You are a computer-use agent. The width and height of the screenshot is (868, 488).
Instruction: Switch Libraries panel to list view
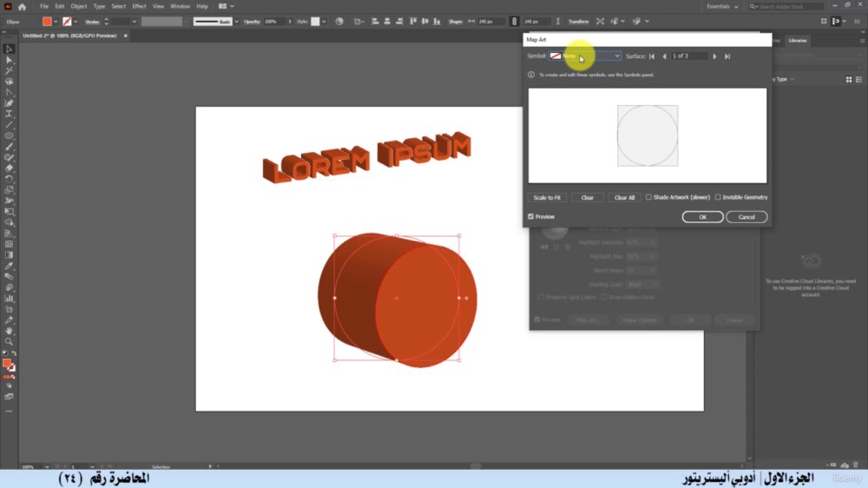859,80
